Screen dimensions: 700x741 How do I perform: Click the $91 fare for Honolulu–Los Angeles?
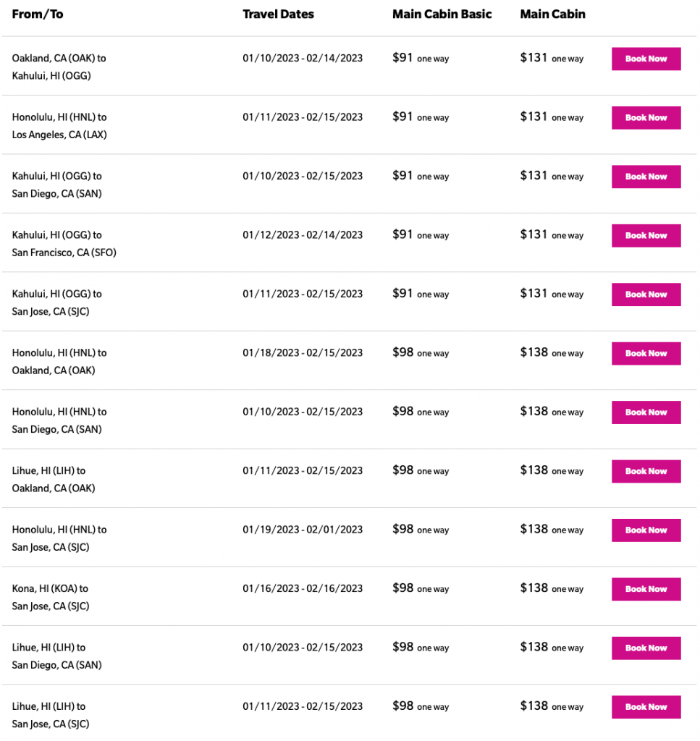coord(403,117)
